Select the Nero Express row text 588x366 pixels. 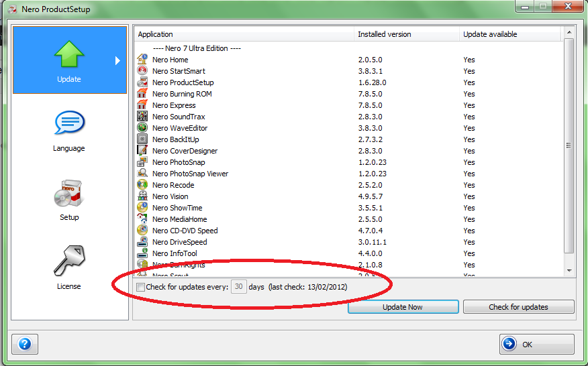174,105
